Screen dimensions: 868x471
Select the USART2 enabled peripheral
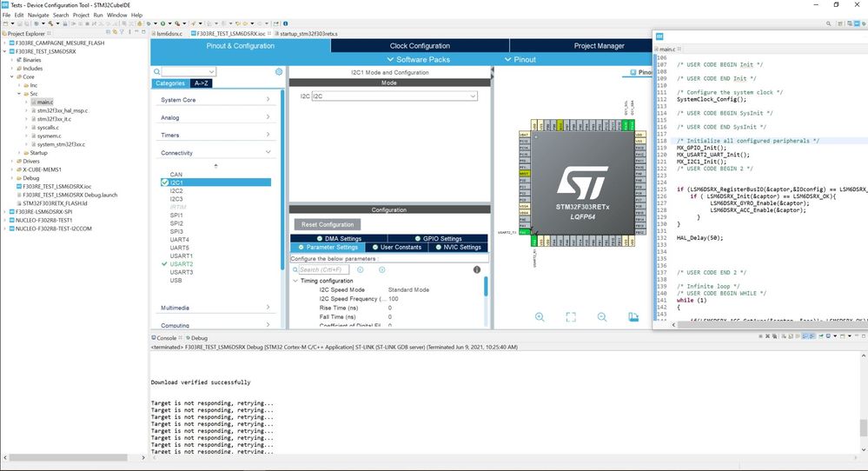181,264
